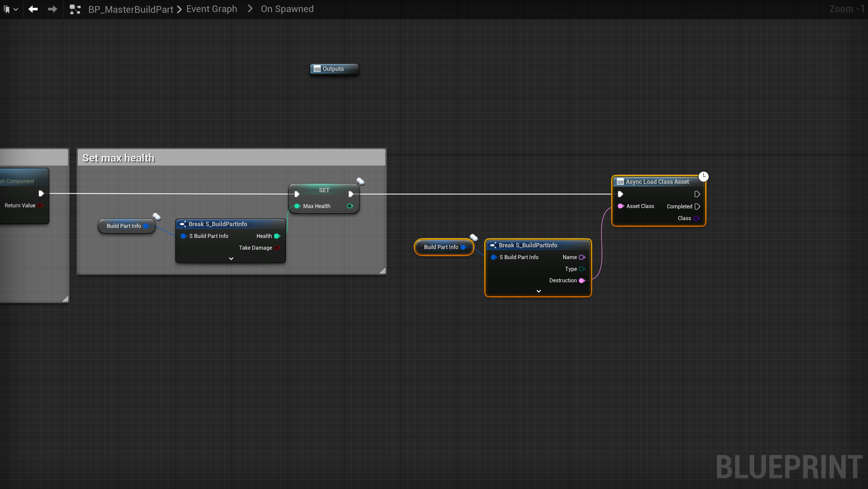Navigate forward with the right arrow
The height and width of the screenshot is (489, 868).
[52, 9]
